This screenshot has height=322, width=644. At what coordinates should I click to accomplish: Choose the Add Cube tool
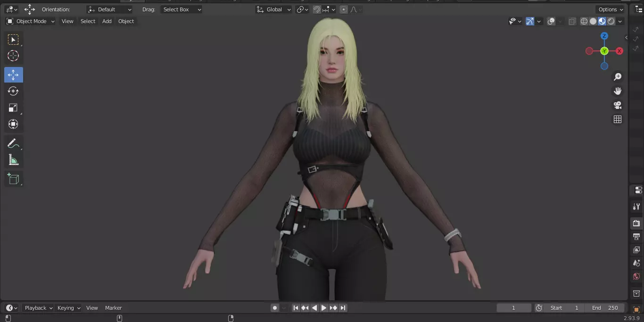13,179
